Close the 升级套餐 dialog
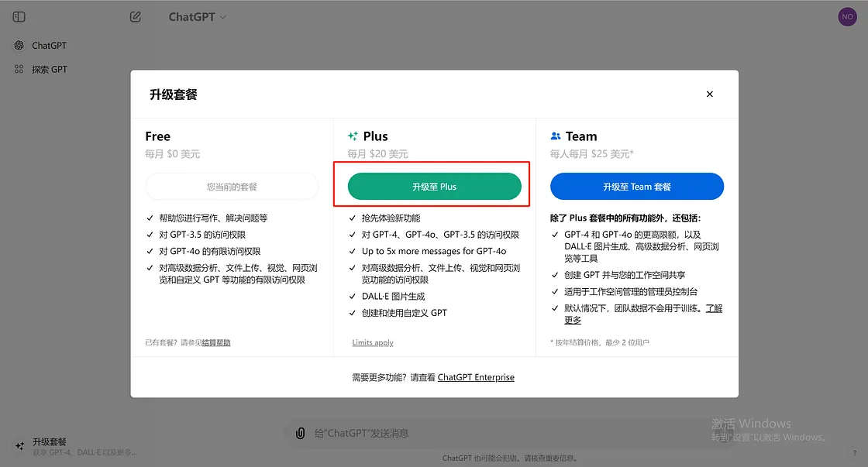 coord(709,93)
